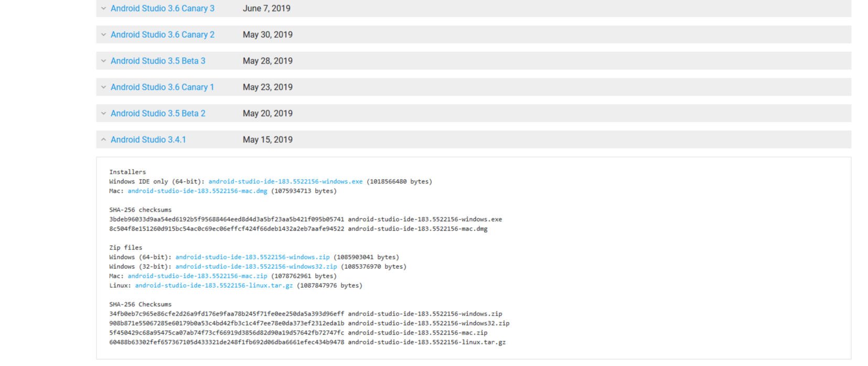Click the Android Studio 3.5 Beta 3 title
Screen dimensions: 868x366
[x=158, y=61]
